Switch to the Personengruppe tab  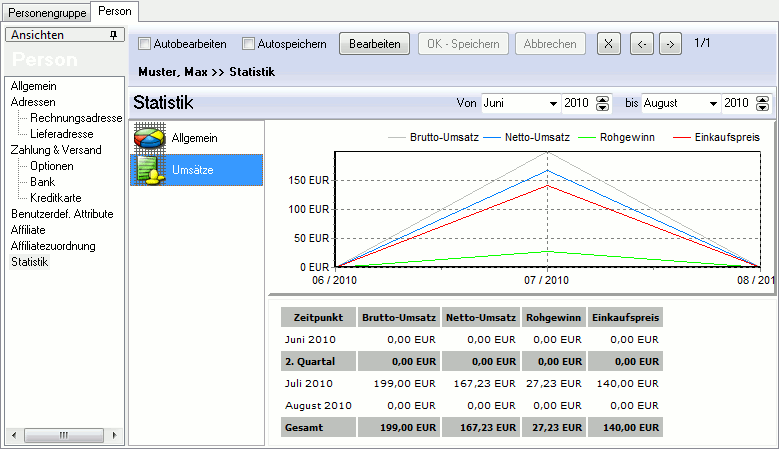(x=47, y=12)
